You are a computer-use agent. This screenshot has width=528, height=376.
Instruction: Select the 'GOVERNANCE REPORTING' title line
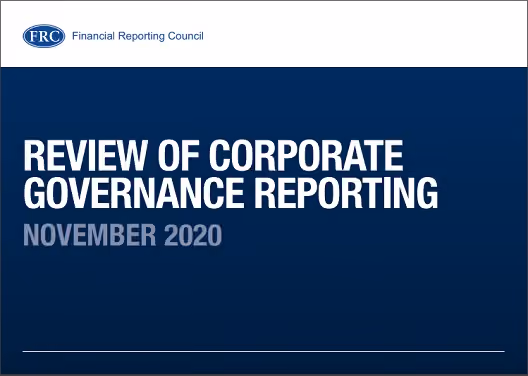click(231, 193)
